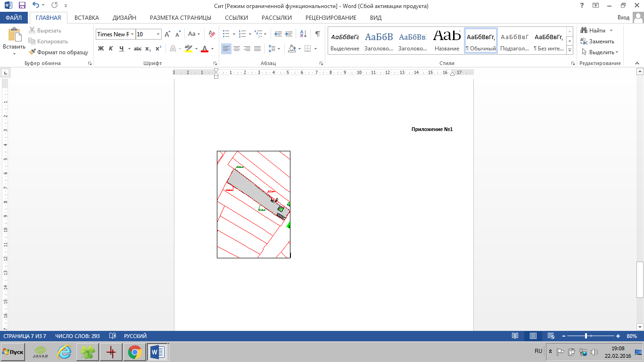The width and height of the screenshot is (644, 362).
Task: Decrease font size with the small A icon
Action: pyautogui.click(x=178, y=34)
